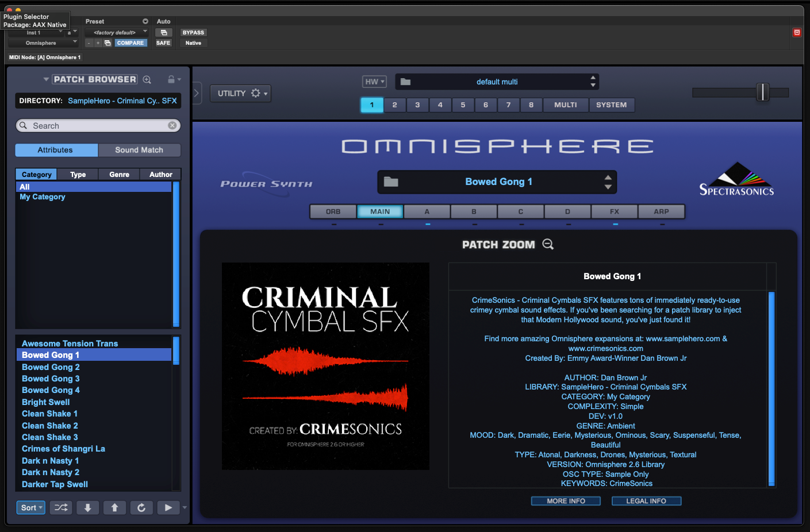The width and height of the screenshot is (810, 532).
Task: Select the Genre attribute column
Action: [120, 174]
